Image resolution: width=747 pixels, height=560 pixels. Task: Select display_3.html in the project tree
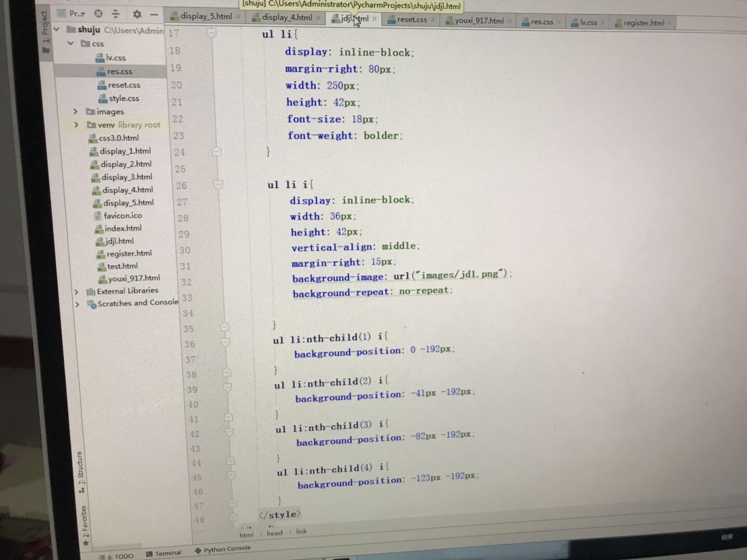tap(127, 177)
